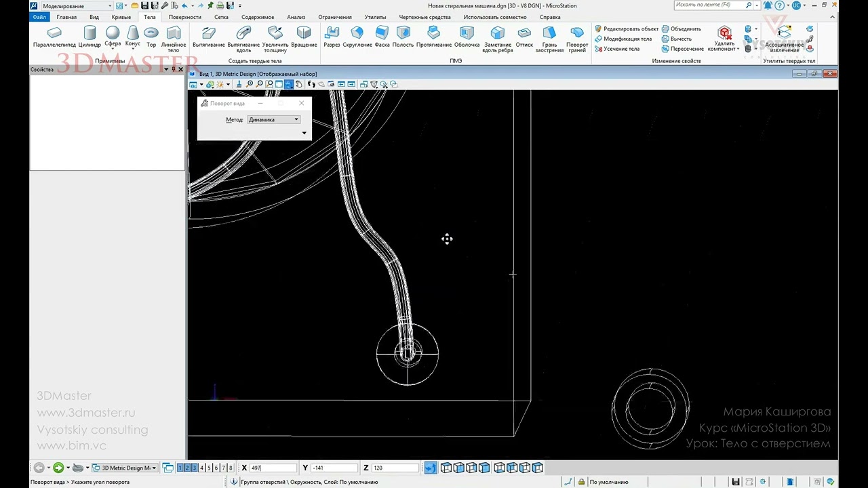Open the 3D Metric Design model dropdown

pos(125,468)
